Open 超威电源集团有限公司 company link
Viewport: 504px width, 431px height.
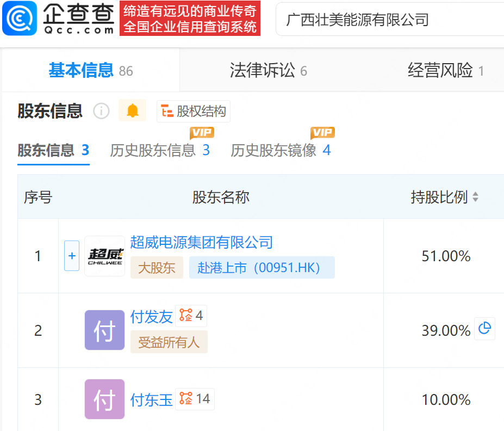point(201,242)
